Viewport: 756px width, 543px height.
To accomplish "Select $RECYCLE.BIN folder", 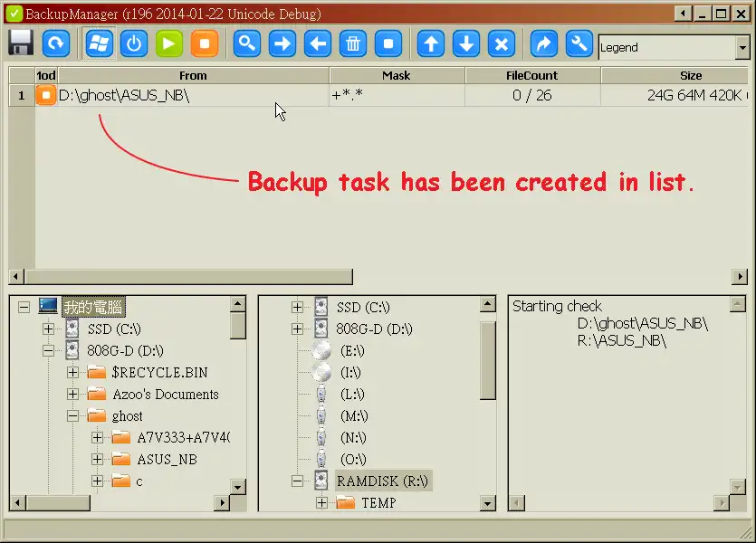I will [159, 373].
